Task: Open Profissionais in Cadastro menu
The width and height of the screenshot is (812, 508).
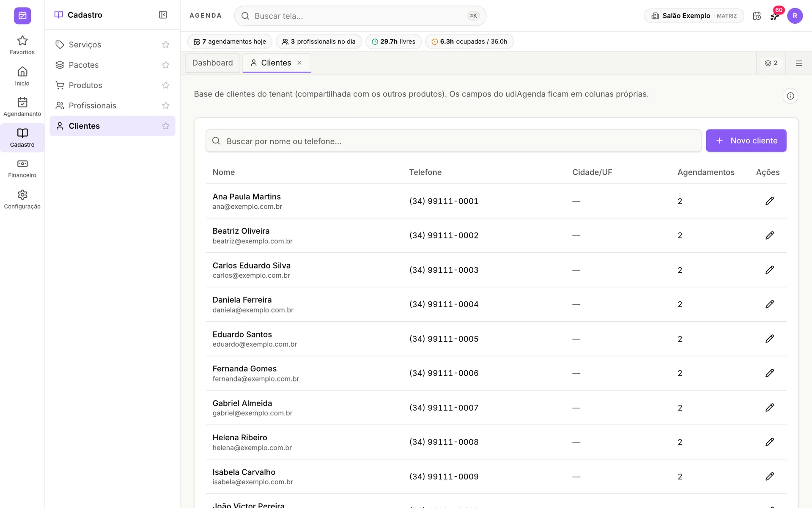Action: click(106, 105)
